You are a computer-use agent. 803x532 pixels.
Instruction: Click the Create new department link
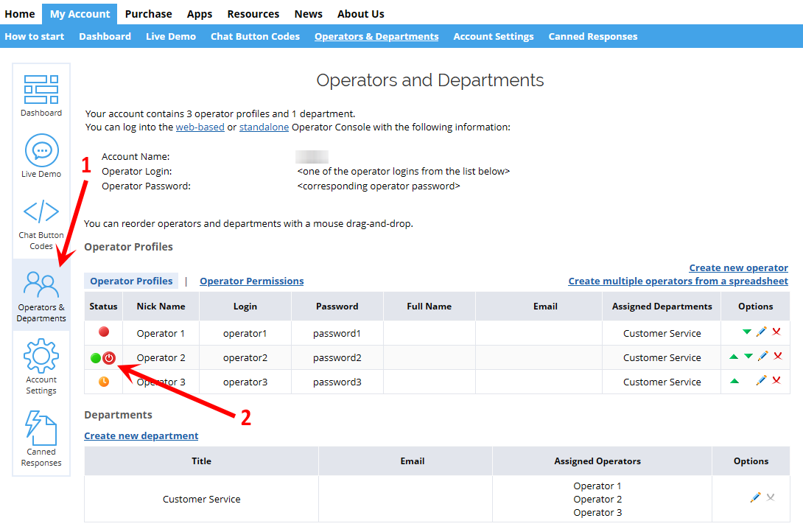[141, 435]
